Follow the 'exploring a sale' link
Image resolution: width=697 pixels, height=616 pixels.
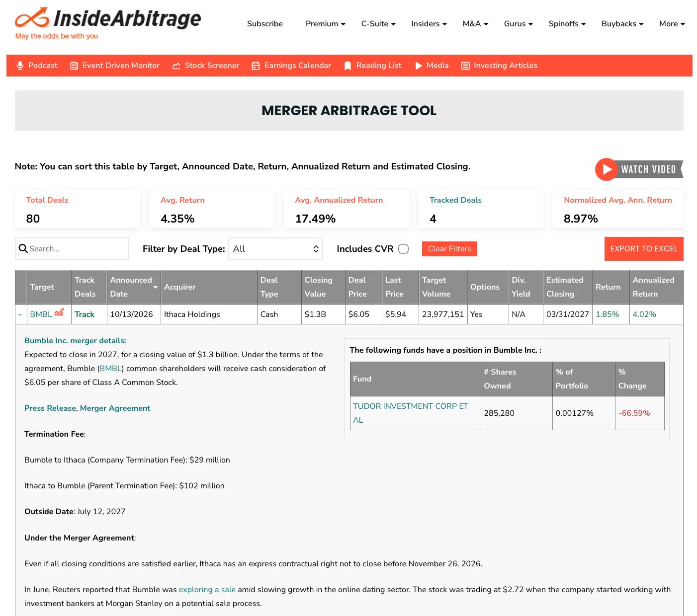207,590
